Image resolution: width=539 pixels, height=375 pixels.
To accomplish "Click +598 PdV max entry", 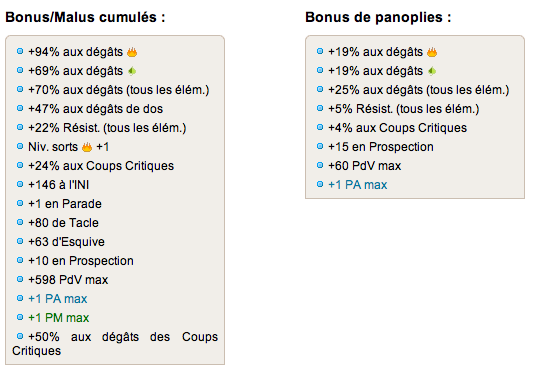I will 68,280.
